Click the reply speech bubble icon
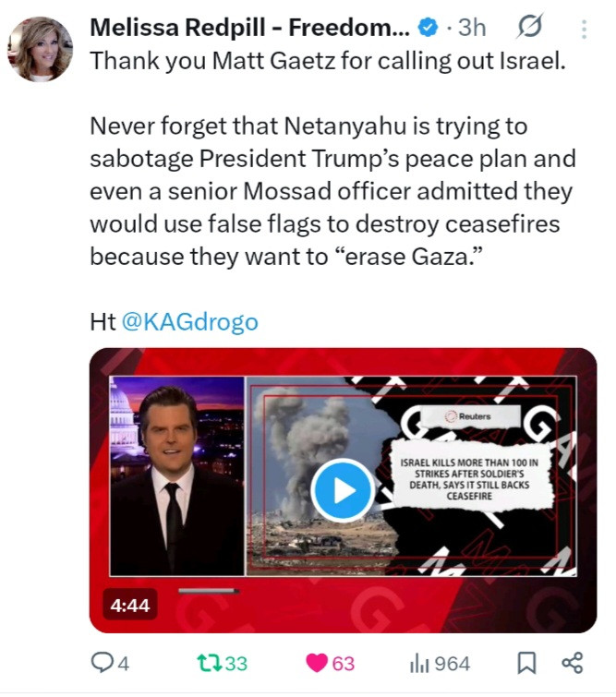 tap(101, 663)
